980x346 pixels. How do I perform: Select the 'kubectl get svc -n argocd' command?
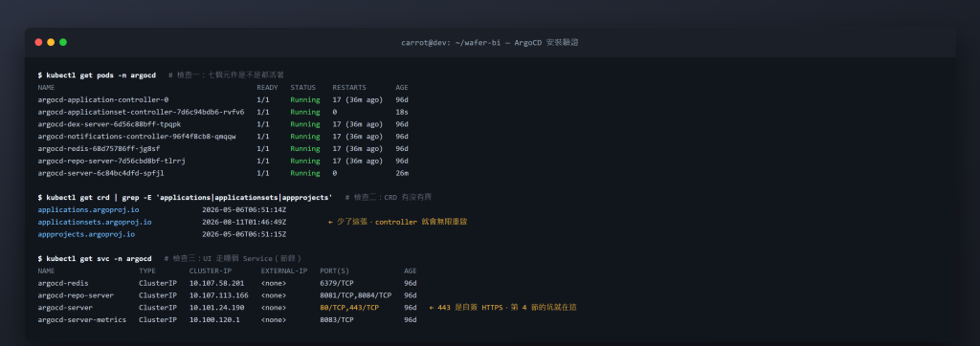point(99,259)
